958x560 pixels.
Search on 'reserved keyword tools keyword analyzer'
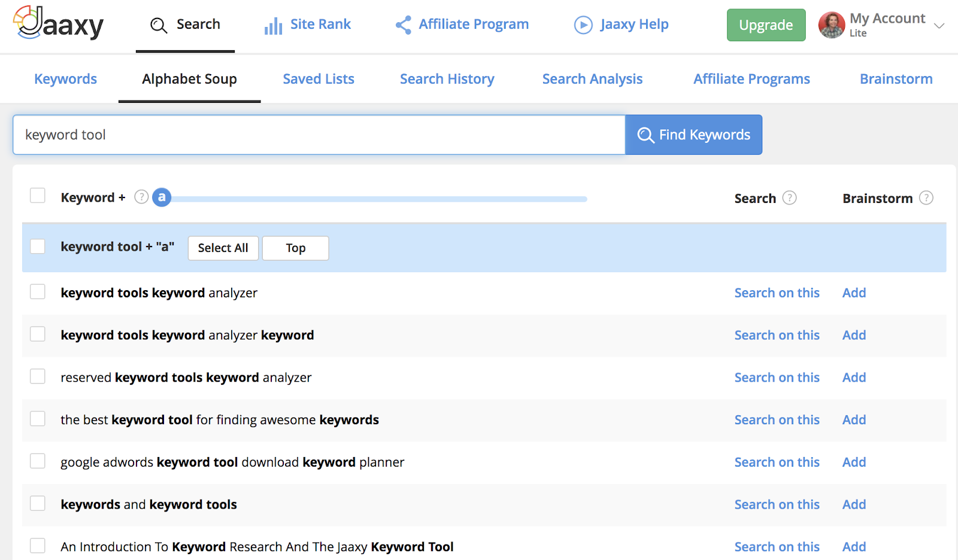777,378
